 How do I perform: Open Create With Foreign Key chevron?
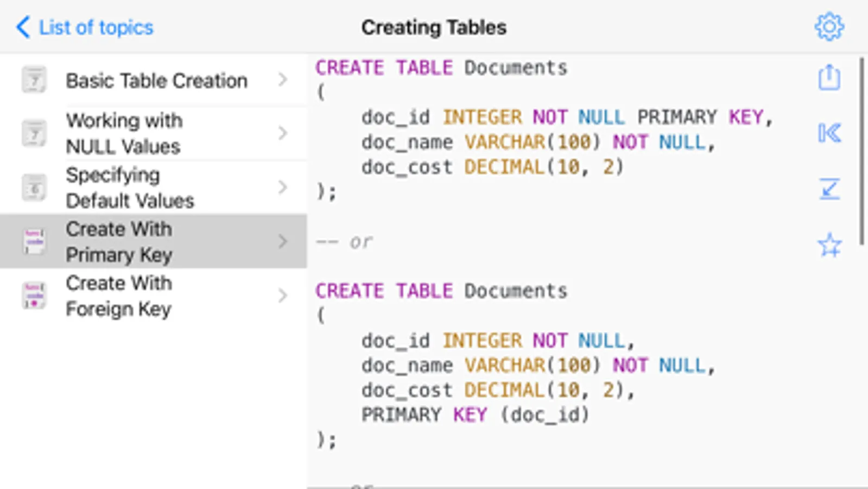click(x=283, y=296)
